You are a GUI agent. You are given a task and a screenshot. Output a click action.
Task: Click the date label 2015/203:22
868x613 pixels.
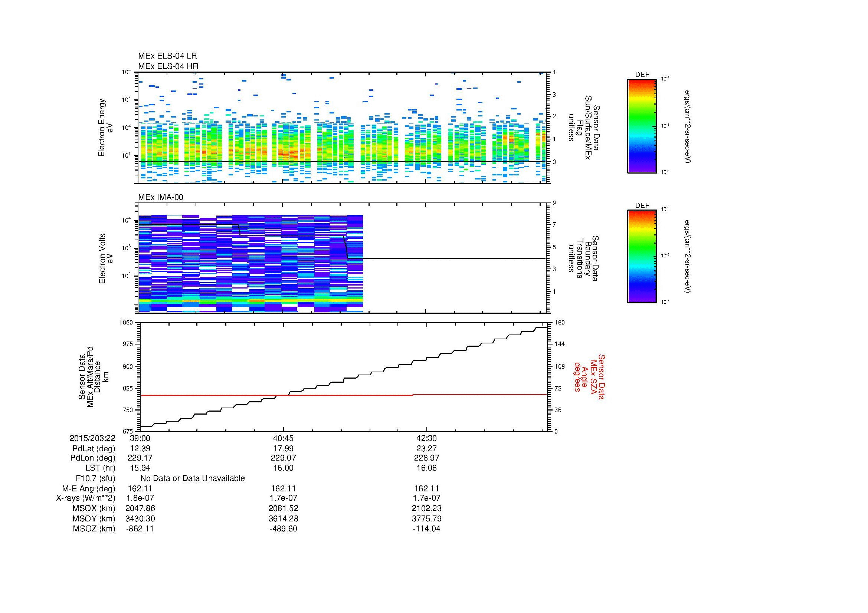point(92,438)
